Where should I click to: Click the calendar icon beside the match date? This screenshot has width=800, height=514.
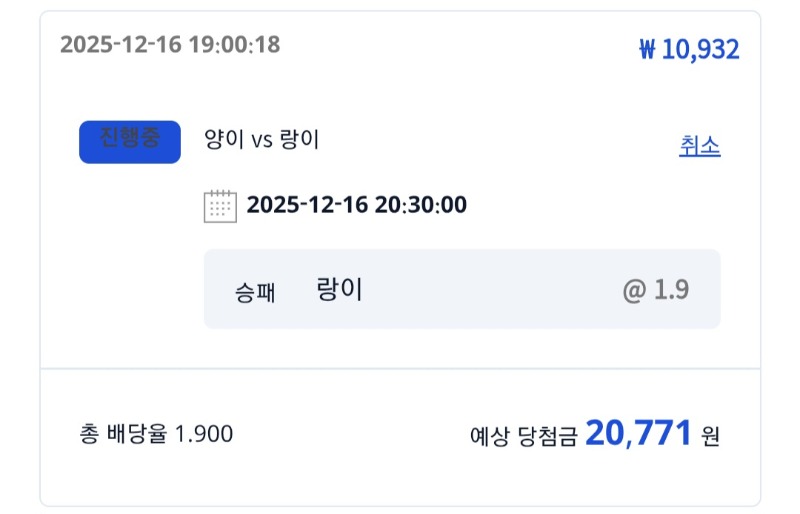[220, 205]
